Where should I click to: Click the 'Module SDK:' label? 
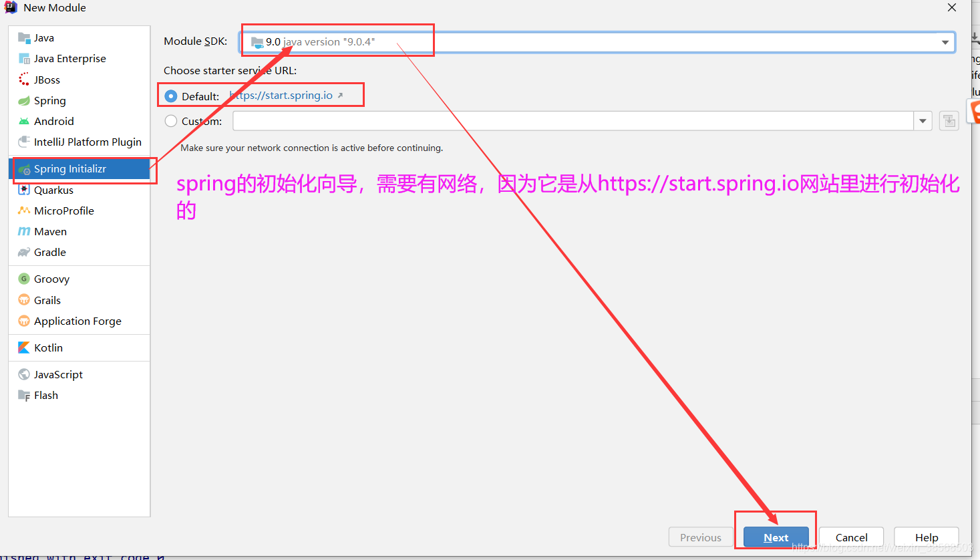195,41
